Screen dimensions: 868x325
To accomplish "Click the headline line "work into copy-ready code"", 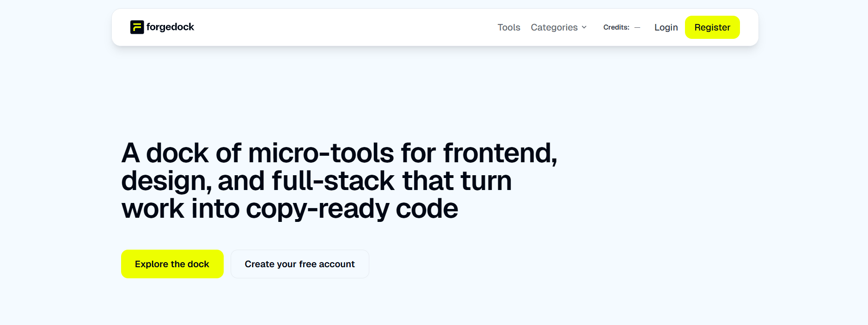I will point(289,209).
